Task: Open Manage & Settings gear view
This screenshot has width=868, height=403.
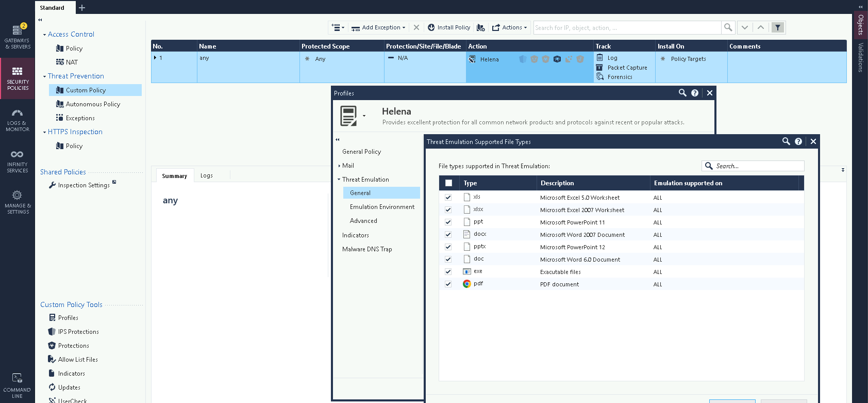Action: (x=18, y=202)
